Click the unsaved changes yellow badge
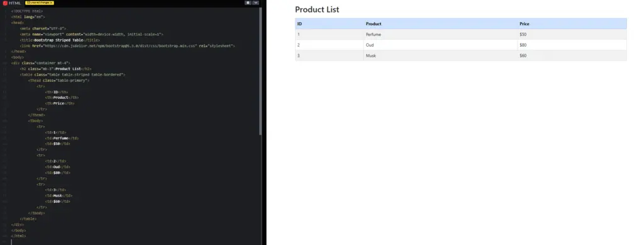Image resolution: width=644 pixels, height=245 pixels. point(40,3)
